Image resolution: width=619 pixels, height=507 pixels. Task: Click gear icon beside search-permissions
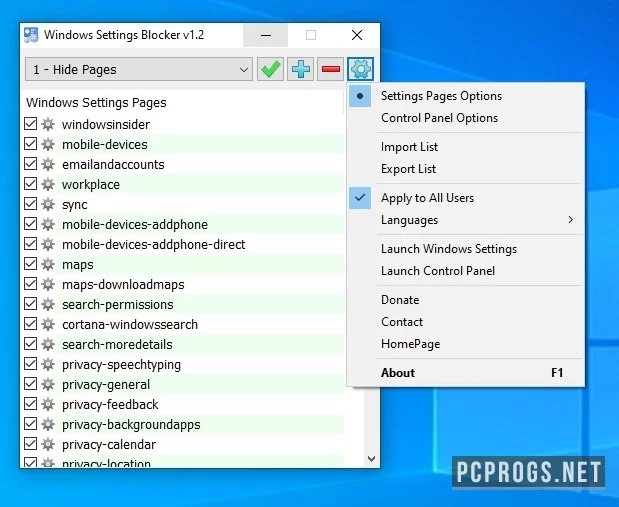click(48, 304)
